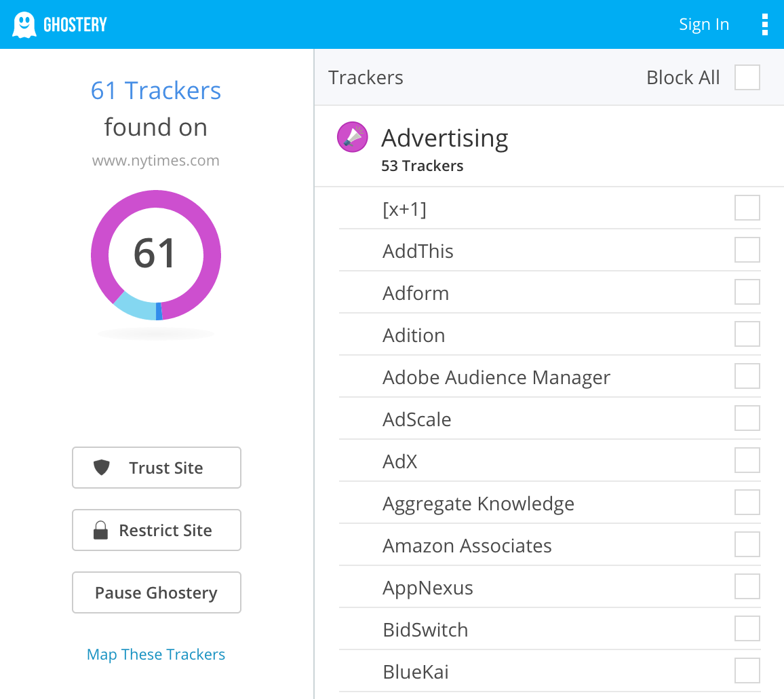Toggle the AdX tracker checkbox
The image size is (784, 699).
pyautogui.click(x=747, y=460)
